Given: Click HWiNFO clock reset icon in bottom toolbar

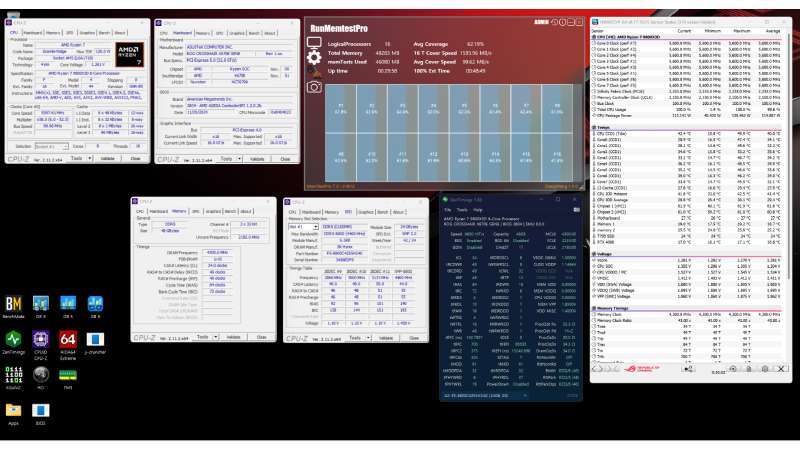Looking at the screenshot, I should [733, 368].
